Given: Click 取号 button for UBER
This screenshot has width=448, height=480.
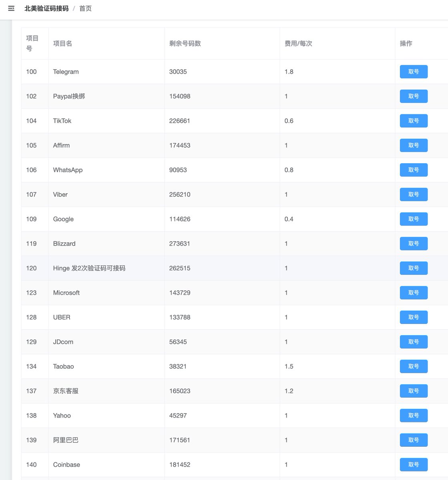Looking at the screenshot, I should (414, 317).
